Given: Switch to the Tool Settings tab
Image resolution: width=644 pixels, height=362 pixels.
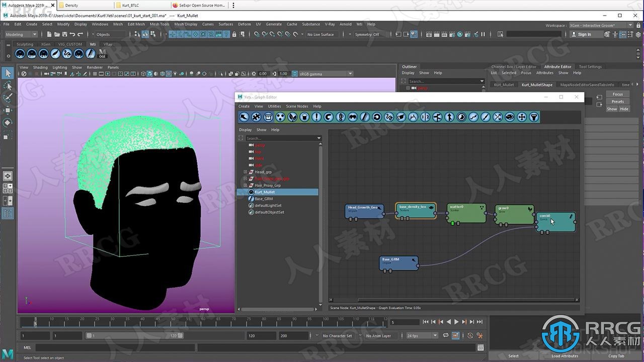Looking at the screenshot, I should pos(590,66).
